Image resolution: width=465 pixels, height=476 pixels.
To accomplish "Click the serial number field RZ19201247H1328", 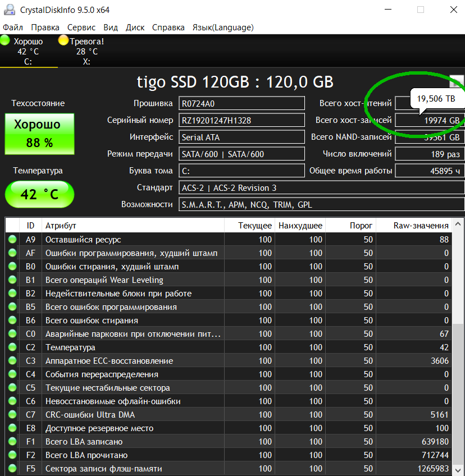I will (241, 120).
